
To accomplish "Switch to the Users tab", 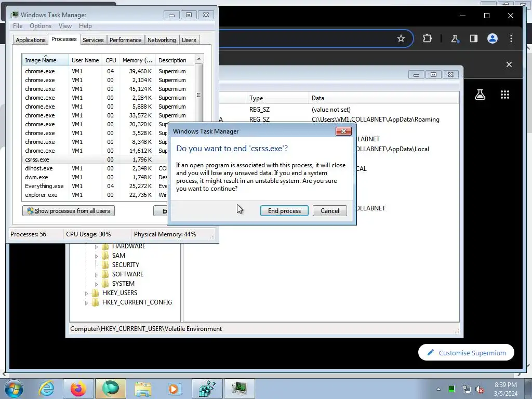I will point(189,39).
